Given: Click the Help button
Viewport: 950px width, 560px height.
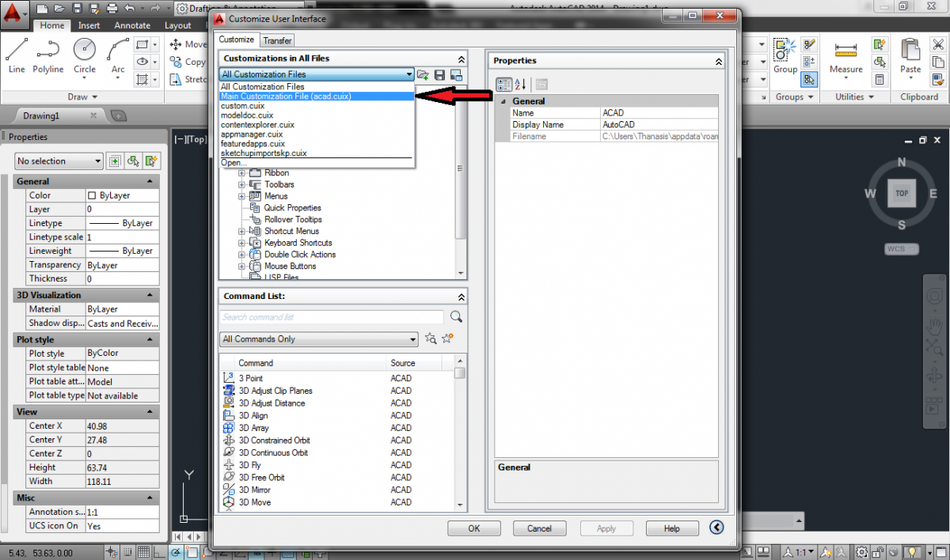Looking at the screenshot, I should 672,528.
